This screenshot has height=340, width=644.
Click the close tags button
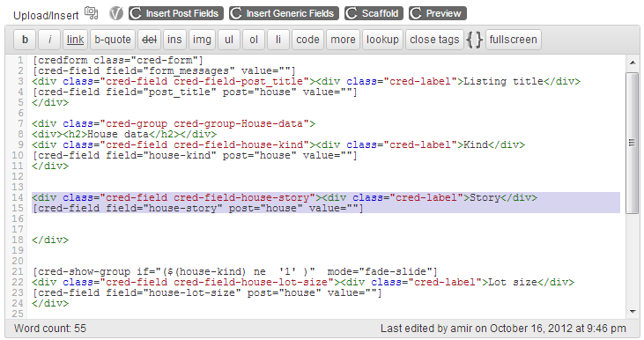pos(434,40)
